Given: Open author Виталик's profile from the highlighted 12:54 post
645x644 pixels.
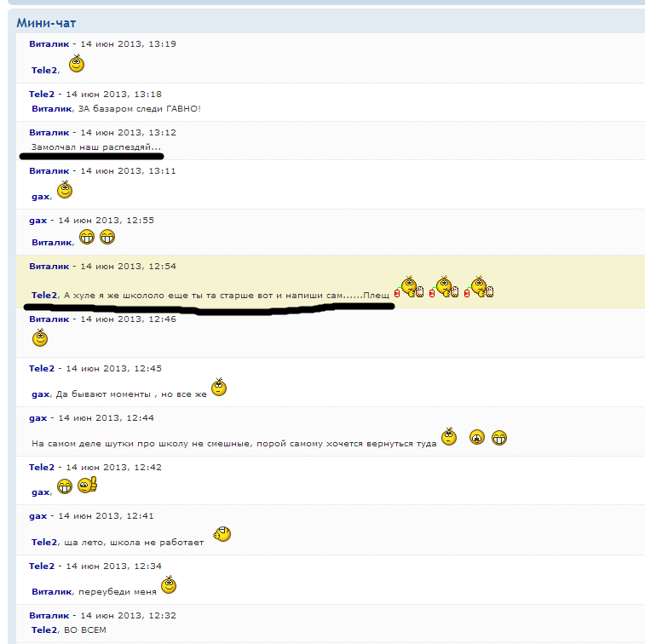Looking at the screenshot, I should [x=49, y=266].
